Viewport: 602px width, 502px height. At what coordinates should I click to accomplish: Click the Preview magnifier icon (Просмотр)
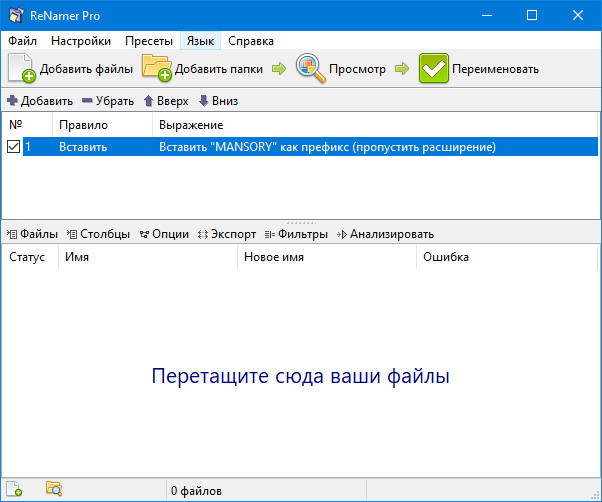[x=311, y=69]
